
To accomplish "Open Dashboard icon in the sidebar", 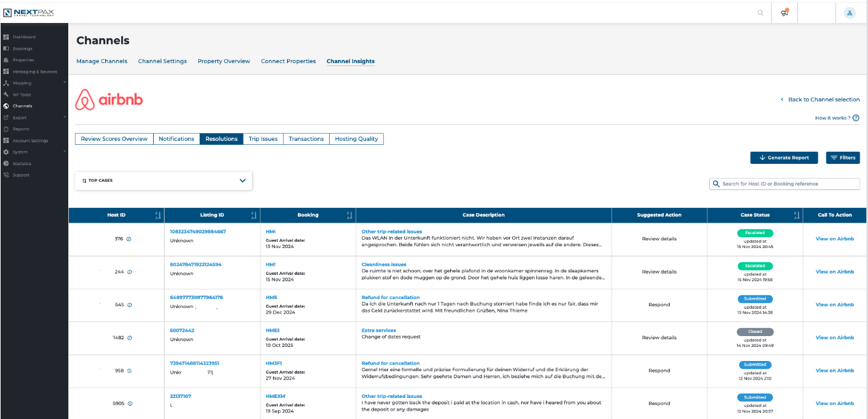I will [x=6, y=37].
